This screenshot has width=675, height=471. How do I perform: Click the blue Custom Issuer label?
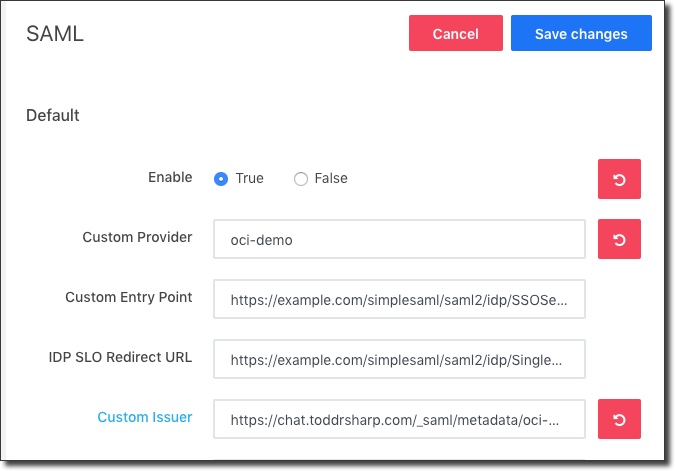tap(144, 417)
